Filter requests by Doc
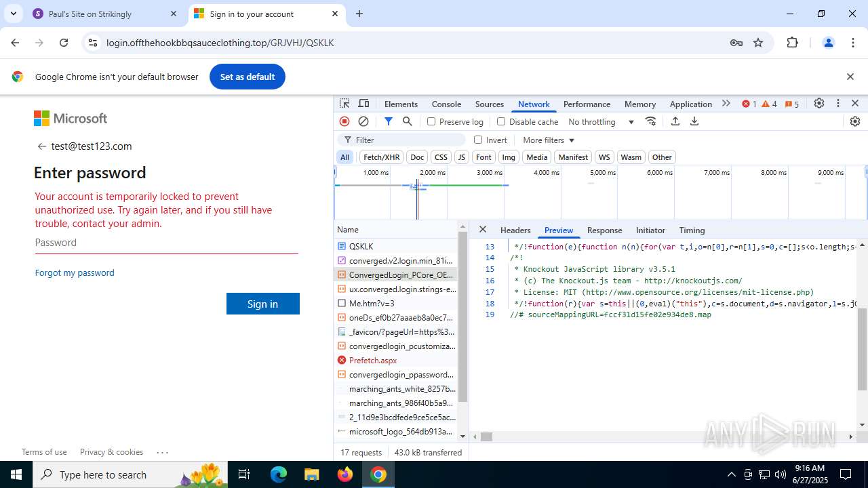Image resolution: width=868 pixels, height=488 pixels. (417, 157)
